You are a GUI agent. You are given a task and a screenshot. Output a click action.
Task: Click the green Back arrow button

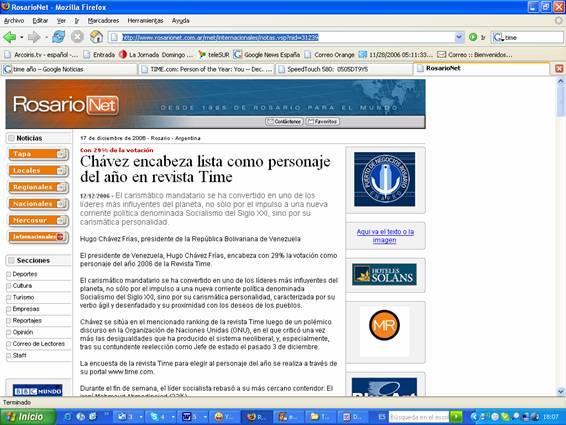pyautogui.click(x=9, y=37)
